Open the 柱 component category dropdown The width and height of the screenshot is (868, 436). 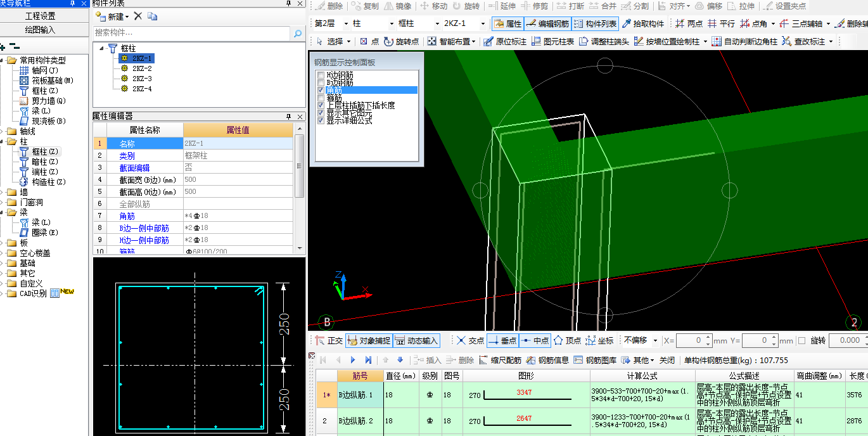(392, 24)
